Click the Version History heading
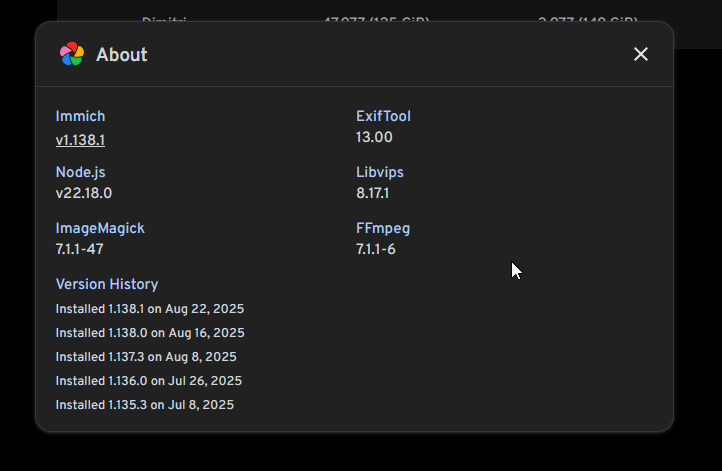The height and width of the screenshot is (471, 722). [x=107, y=285]
